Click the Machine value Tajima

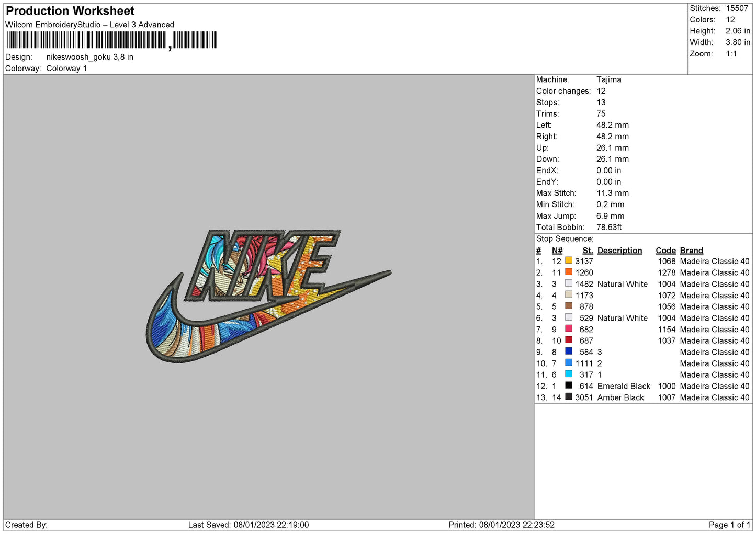point(608,79)
